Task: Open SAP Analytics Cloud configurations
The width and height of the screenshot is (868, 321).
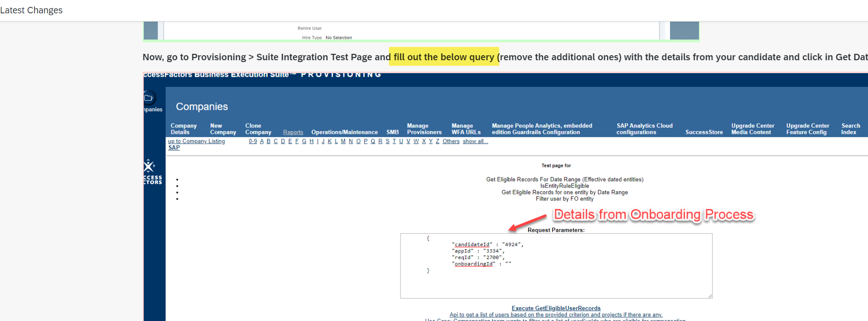Action: (x=644, y=129)
